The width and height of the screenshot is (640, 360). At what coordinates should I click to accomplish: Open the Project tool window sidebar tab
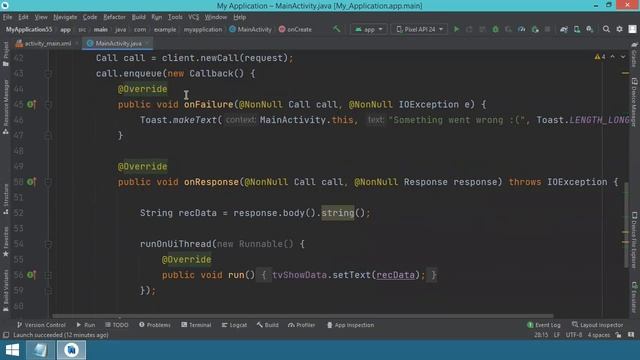tap(5, 54)
